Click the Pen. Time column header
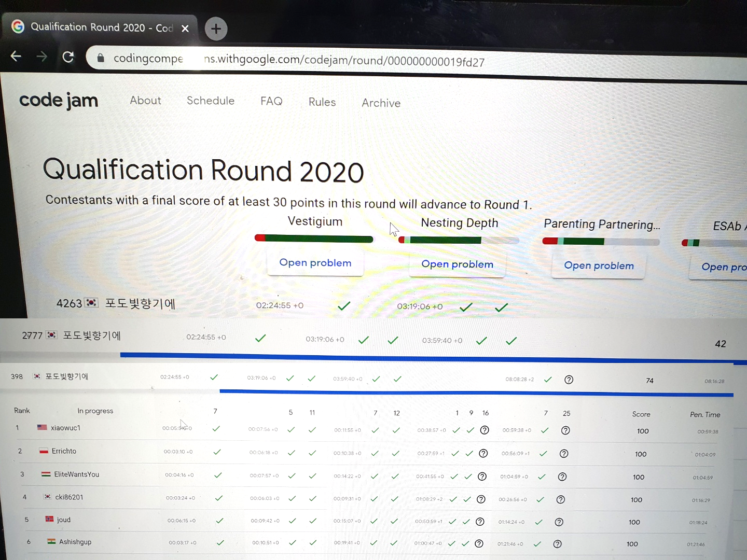Screen dimensions: 747x560 (705, 414)
